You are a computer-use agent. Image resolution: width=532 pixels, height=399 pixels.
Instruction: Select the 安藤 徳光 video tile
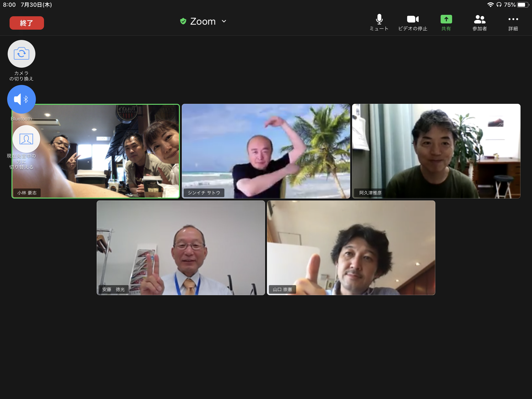pos(181,248)
